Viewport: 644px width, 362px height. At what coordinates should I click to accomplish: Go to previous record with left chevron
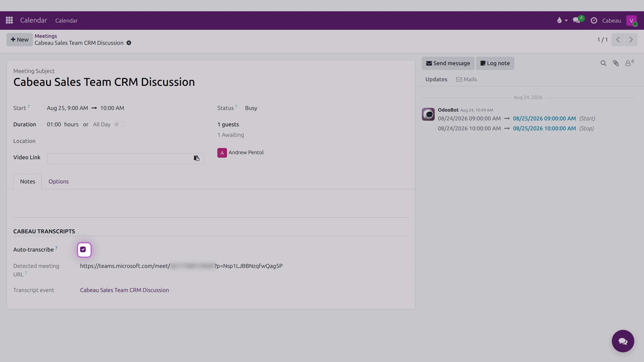tap(618, 40)
